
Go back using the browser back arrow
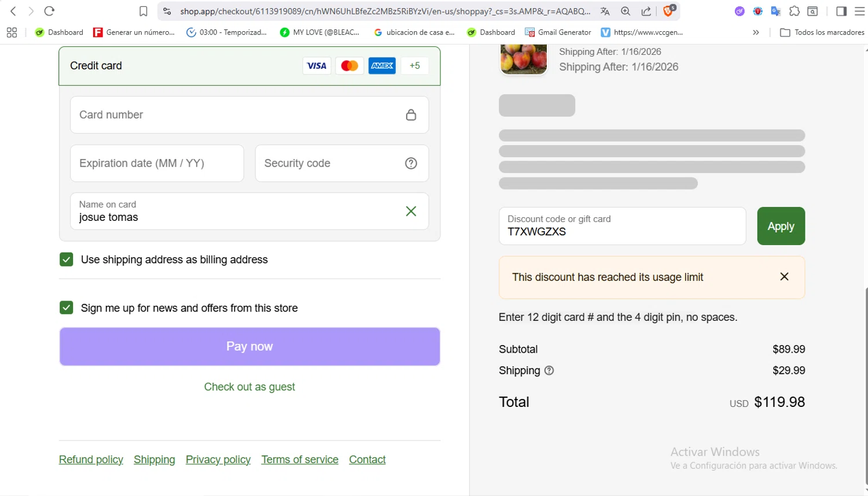(13, 11)
